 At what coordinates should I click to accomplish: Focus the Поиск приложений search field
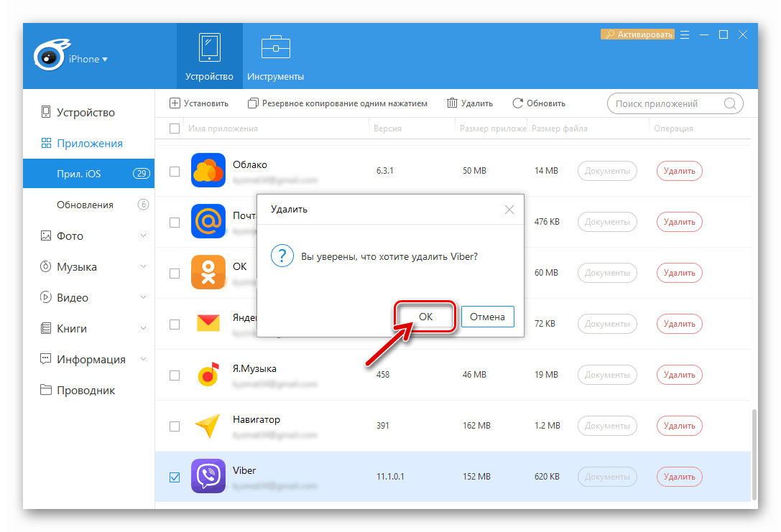tap(675, 103)
